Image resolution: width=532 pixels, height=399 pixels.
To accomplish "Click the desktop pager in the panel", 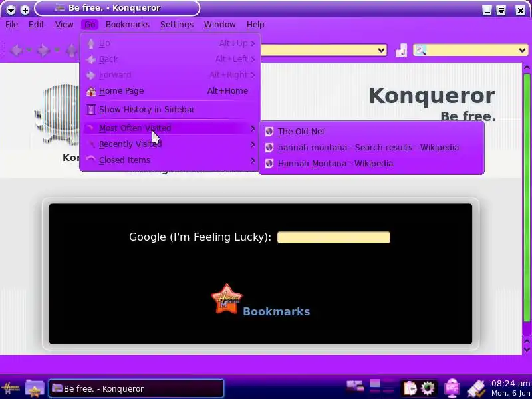I will [x=382, y=388].
